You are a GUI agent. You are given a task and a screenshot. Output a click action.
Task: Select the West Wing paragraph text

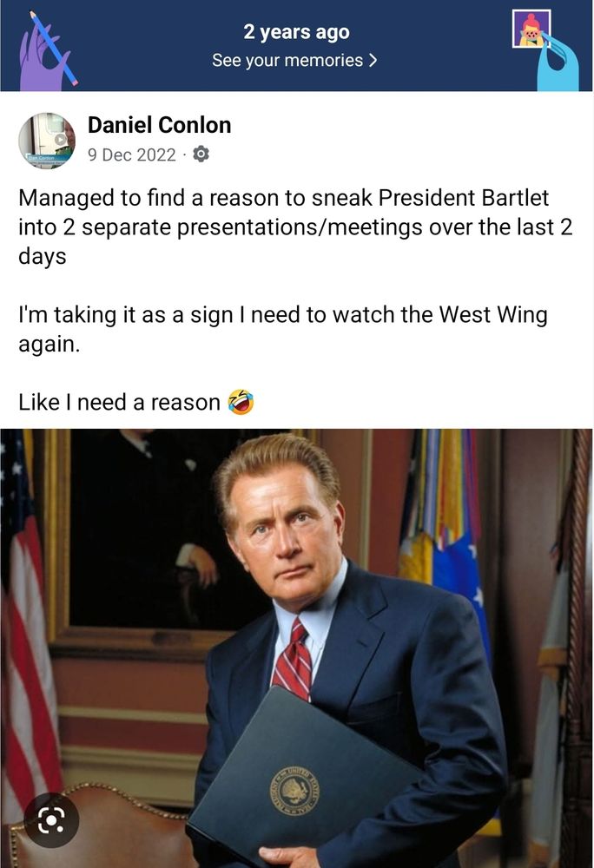point(283,329)
